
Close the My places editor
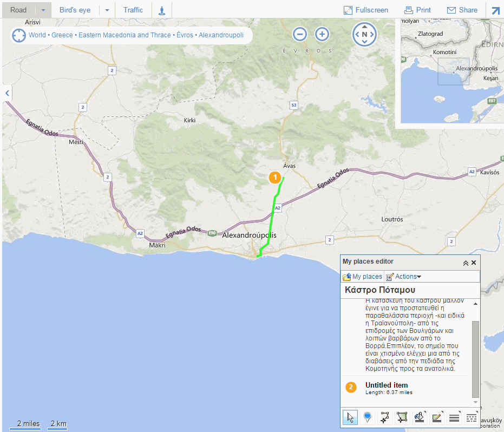tap(474, 263)
